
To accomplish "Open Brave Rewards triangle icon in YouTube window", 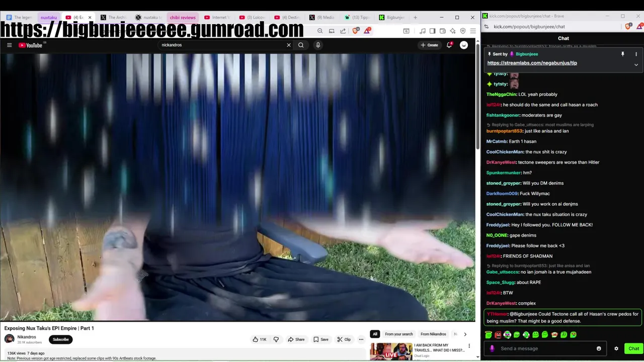I will [367, 31].
